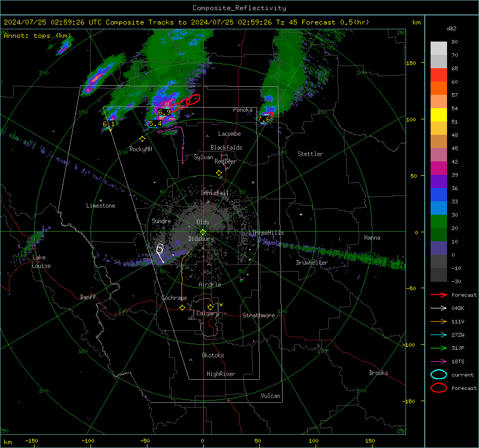Image resolution: width=479 pixels, height=448 pixels.
Task: Click the Drumheller city label
Action: tap(312, 263)
